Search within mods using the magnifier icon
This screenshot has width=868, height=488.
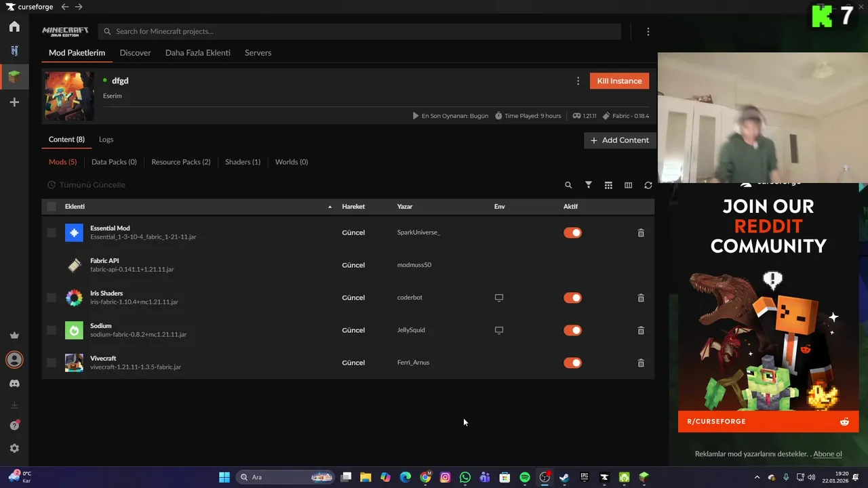click(x=568, y=185)
